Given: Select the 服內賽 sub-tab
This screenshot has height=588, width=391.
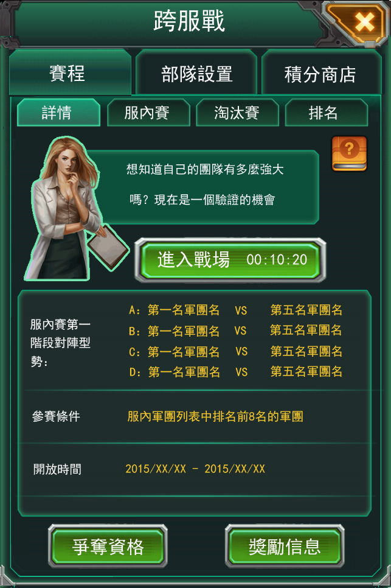Looking at the screenshot, I should tap(148, 113).
